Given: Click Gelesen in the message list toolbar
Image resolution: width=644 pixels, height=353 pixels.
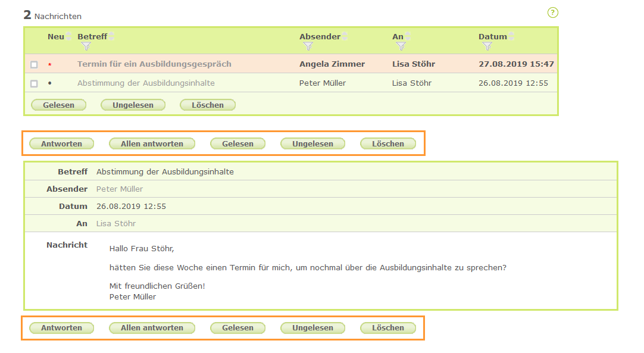Looking at the screenshot, I should [58, 105].
